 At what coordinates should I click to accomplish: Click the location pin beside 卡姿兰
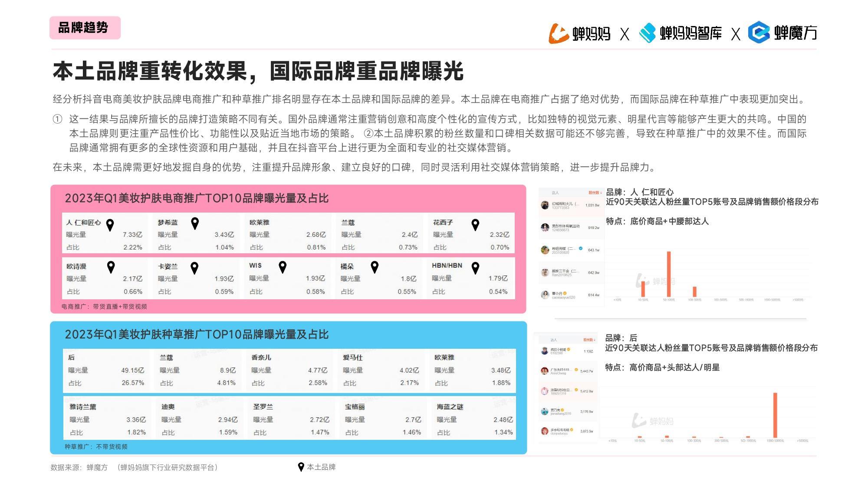click(x=194, y=268)
